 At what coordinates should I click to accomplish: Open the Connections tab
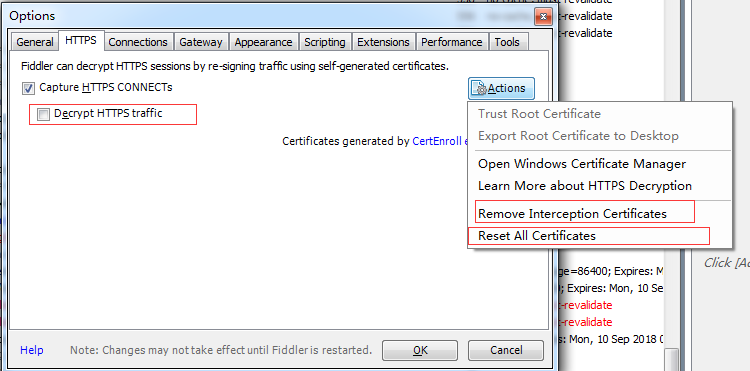tap(138, 42)
